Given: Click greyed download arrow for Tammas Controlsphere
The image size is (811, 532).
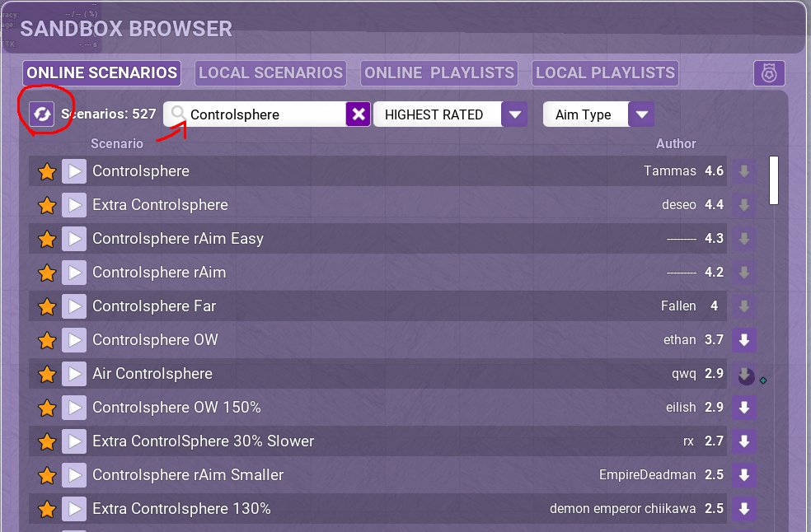Looking at the screenshot, I should coord(744,171).
